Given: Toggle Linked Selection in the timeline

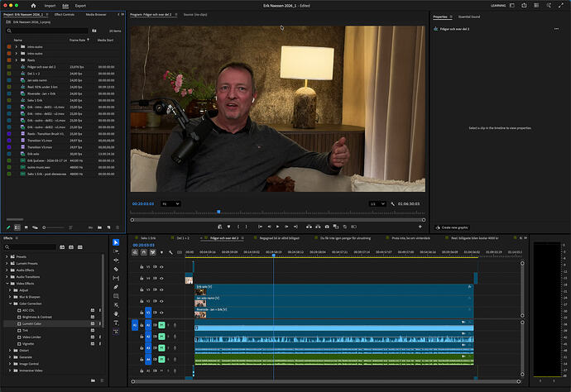Looking at the screenshot, I should (153, 252).
